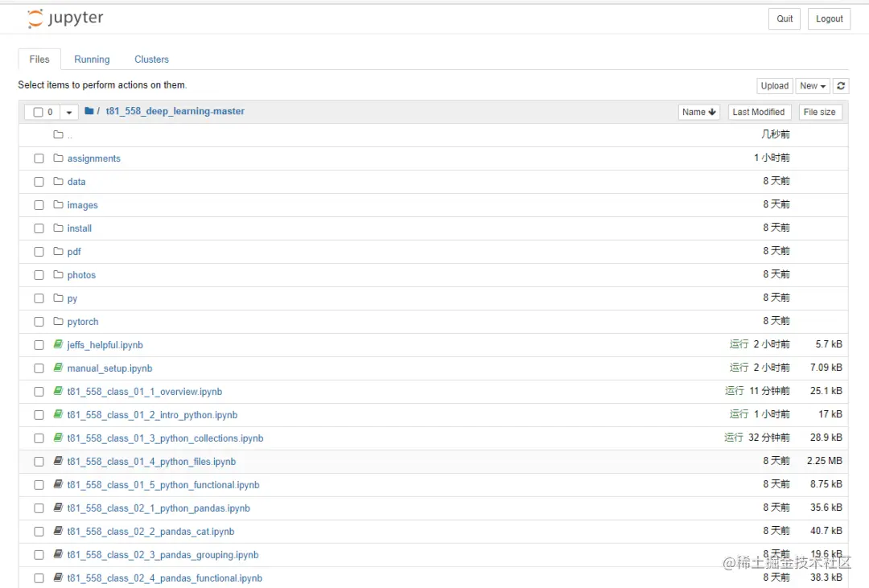Image resolution: width=869 pixels, height=588 pixels.
Task: Click the Logout button
Action: [x=829, y=19]
